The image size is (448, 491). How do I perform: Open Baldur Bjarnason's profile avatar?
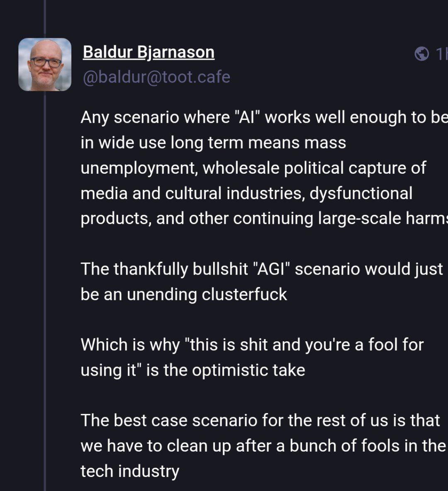pyautogui.click(x=45, y=64)
